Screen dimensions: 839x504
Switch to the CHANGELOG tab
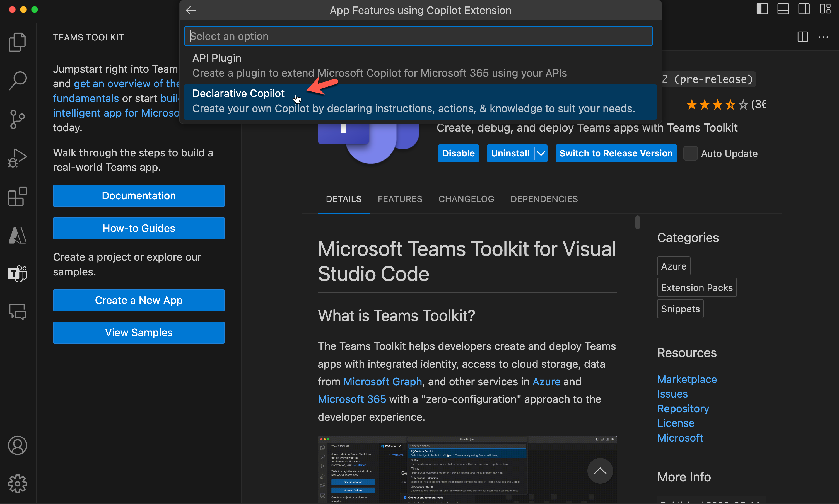pyautogui.click(x=466, y=198)
